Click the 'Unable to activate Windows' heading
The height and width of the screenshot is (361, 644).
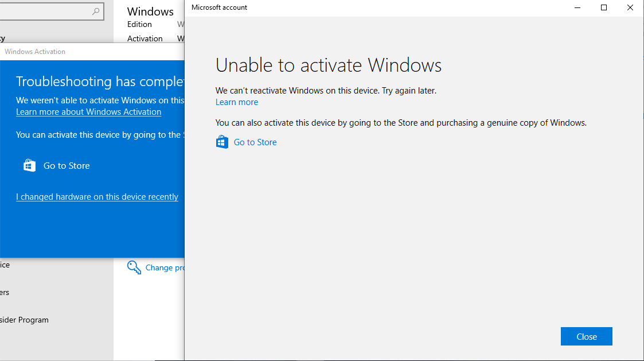328,65
